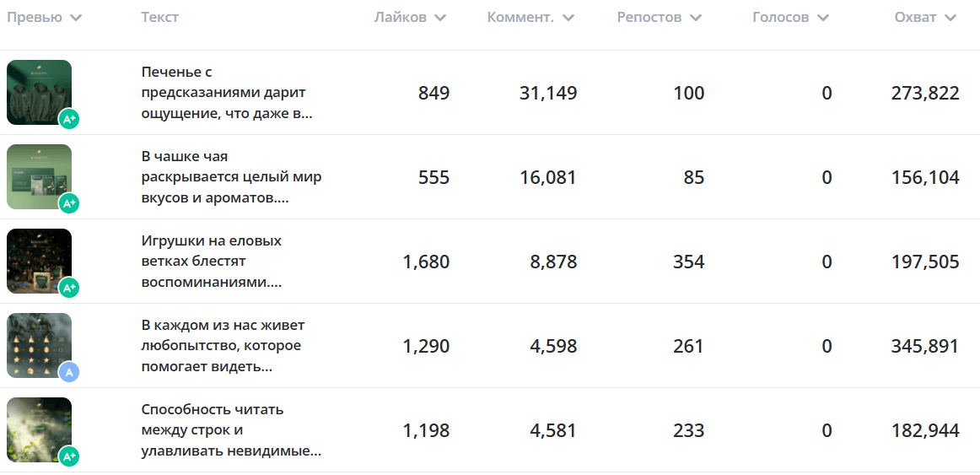
Task: Expand the Голосов column dropdown
Action: (823, 18)
